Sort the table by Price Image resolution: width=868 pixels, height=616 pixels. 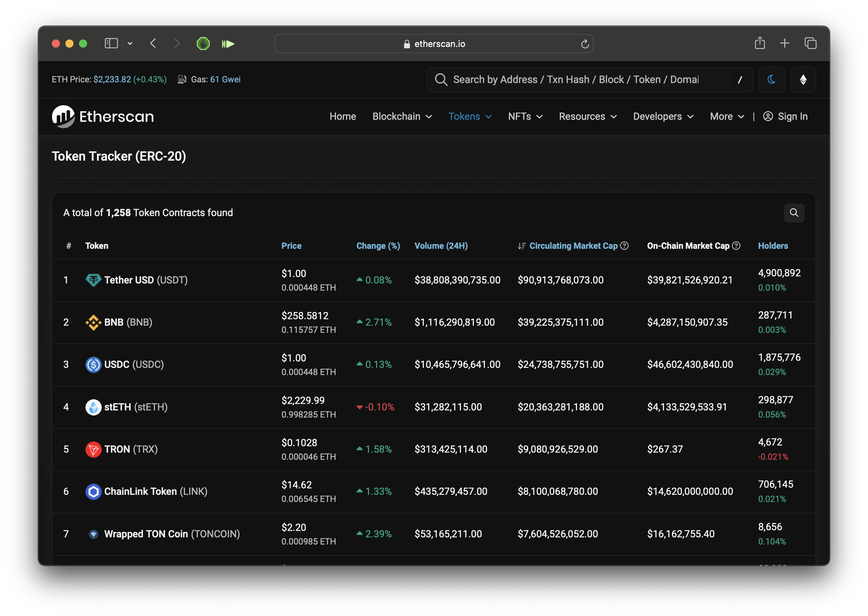(291, 246)
